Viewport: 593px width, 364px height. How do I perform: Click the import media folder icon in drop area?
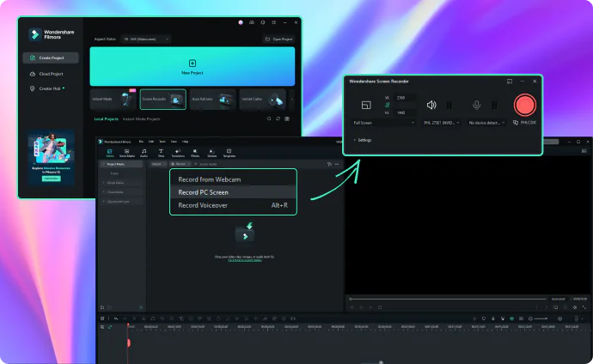pyautogui.click(x=245, y=233)
